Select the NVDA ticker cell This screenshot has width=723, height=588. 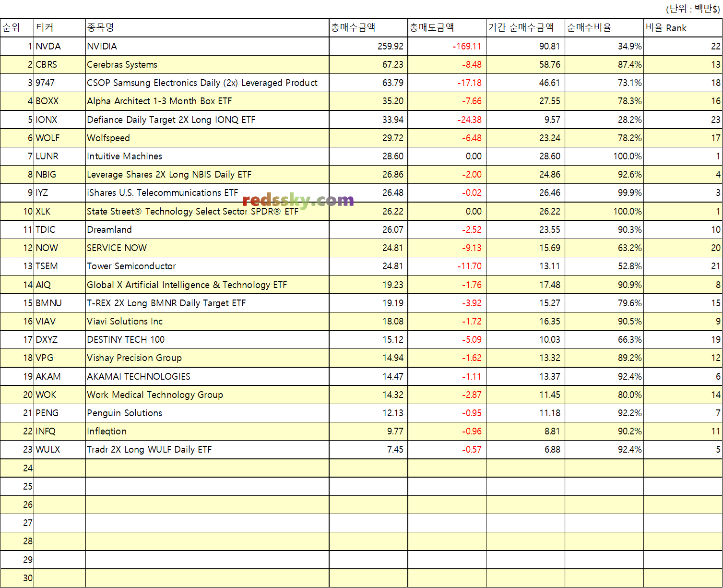[59, 46]
